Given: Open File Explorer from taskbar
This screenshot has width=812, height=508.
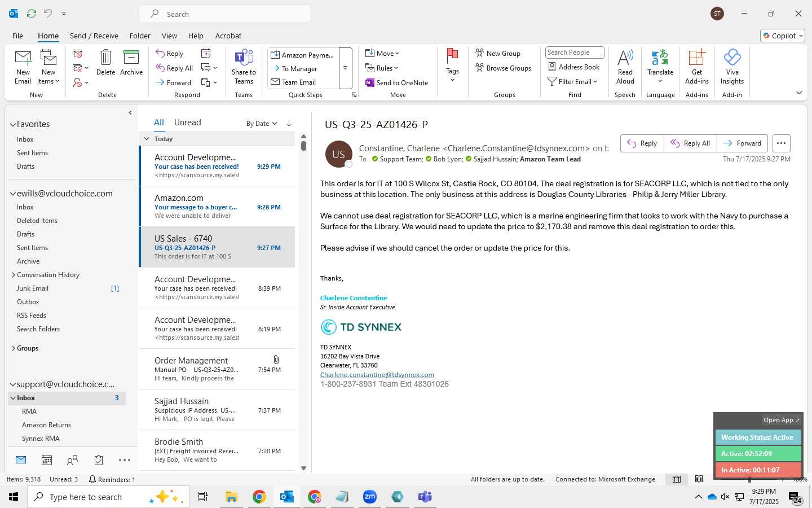Looking at the screenshot, I should [x=231, y=497].
